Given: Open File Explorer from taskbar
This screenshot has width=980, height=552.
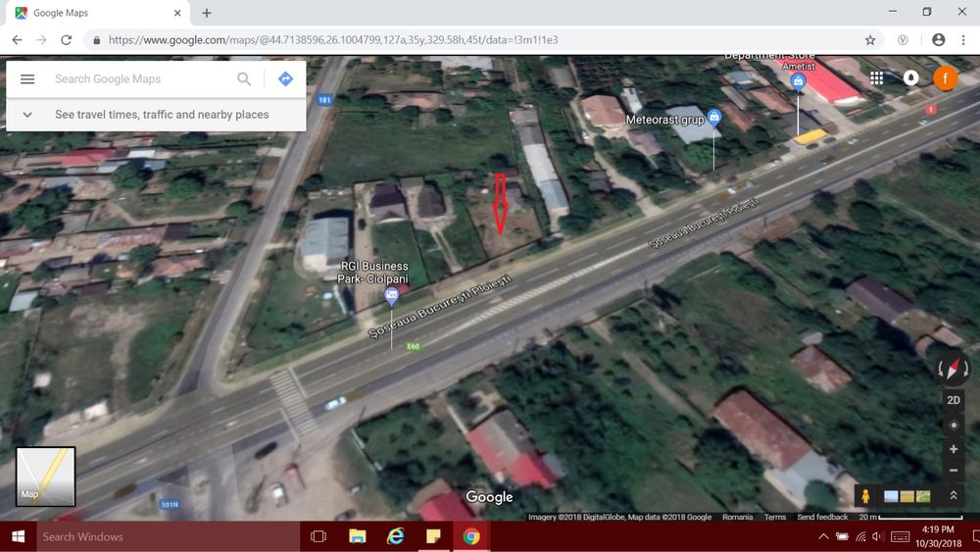Looking at the screenshot, I should (358, 536).
